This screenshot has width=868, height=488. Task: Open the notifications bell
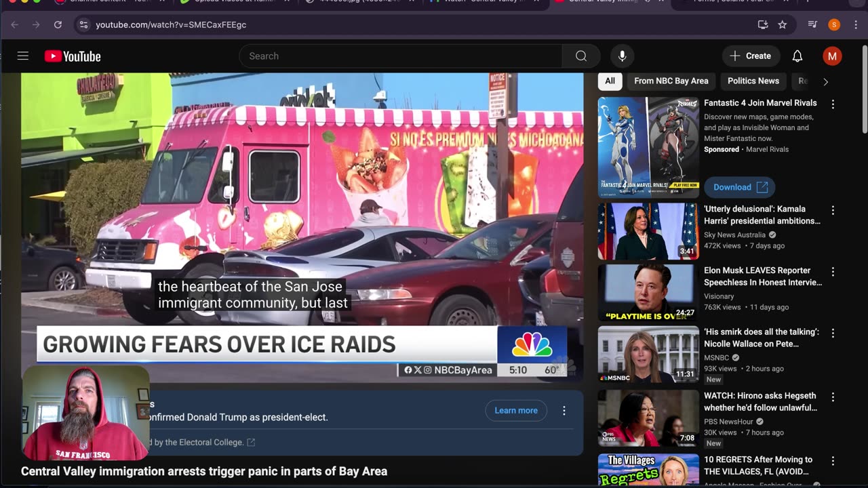pos(797,56)
